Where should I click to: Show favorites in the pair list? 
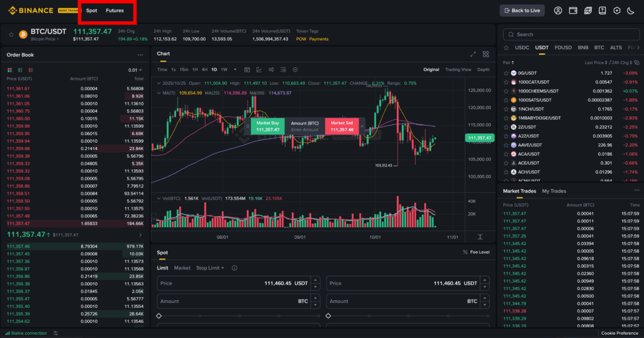point(506,48)
